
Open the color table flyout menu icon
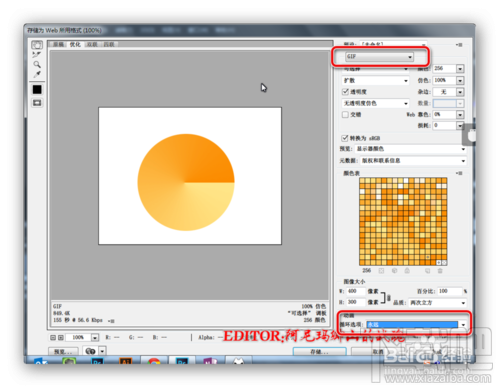460,173
